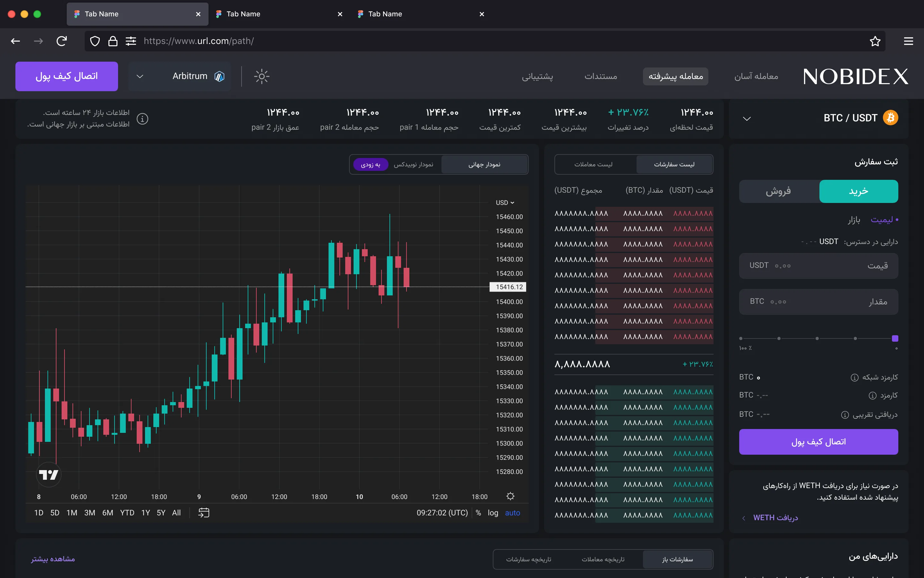Select the فروش sell toggle

point(779,191)
